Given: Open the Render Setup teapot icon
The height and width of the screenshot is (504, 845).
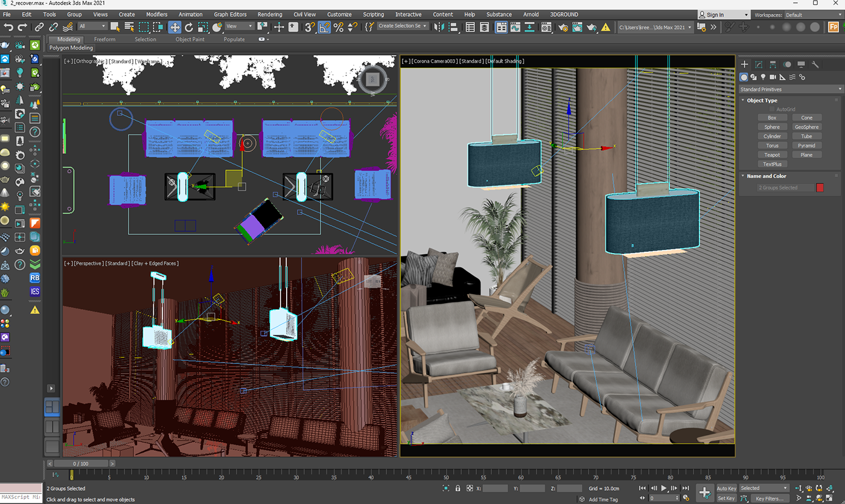Looking at the screenshot, I should 563,27.
